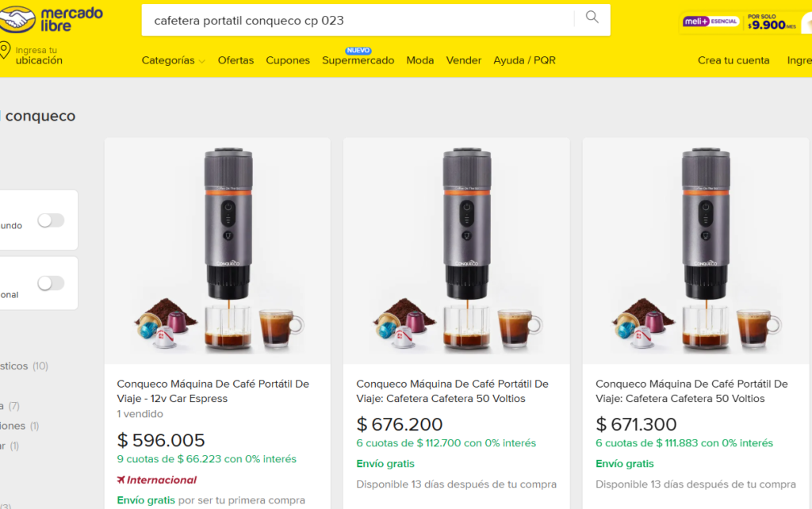Image resolution: width=812 pixels, height=509 pixels.
Task: Click the Internacional airplane icon label
Action: click(x=157, y=480)
